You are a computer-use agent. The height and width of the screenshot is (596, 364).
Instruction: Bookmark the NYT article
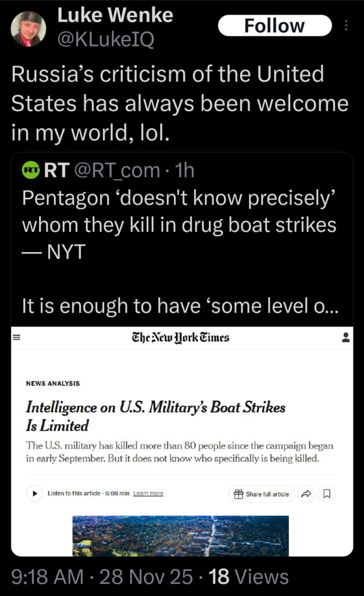pyautogui.click(x=328, y=493)
